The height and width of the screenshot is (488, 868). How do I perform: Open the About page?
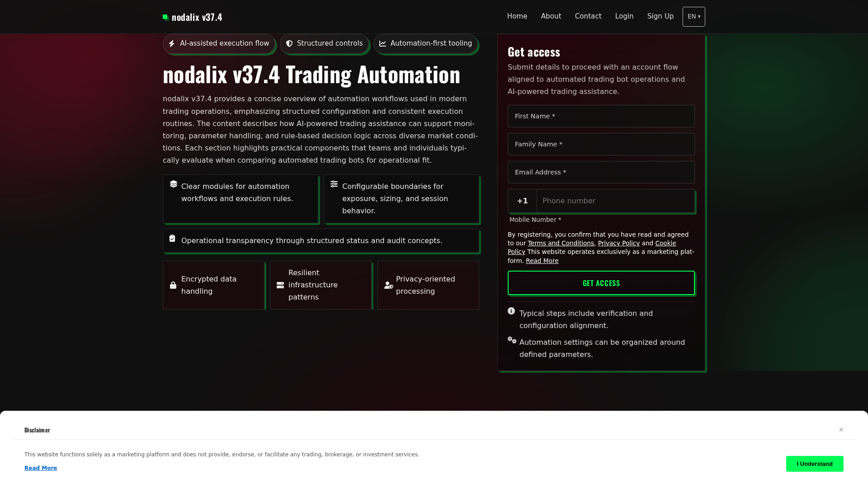pos(551,16)
